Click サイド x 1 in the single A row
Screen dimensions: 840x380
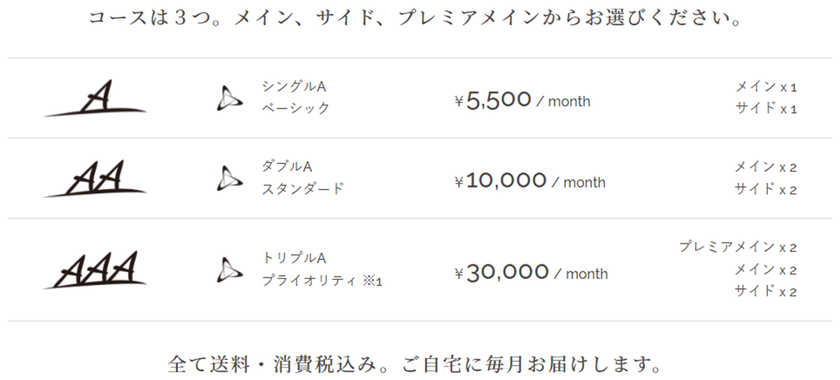pos(766,108)
